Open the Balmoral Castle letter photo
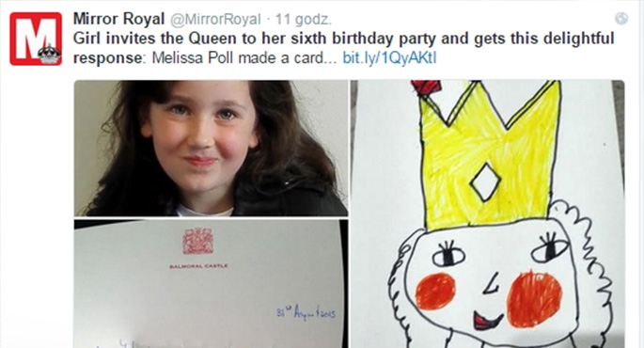The width and height of the screenshot is (644, 348). (212, 284)
